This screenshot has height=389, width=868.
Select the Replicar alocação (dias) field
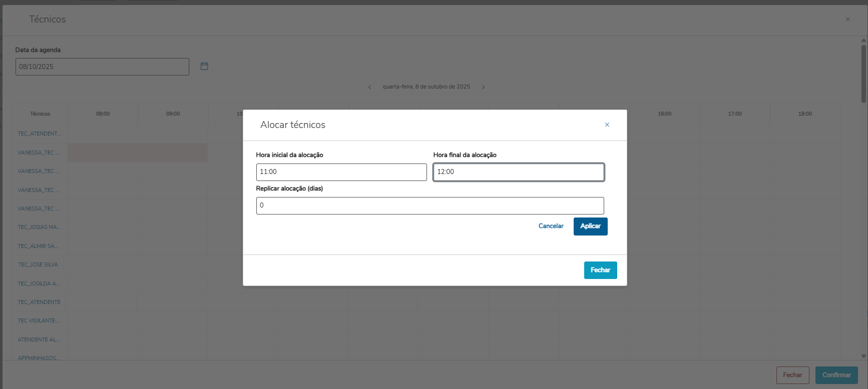point(429,205)
